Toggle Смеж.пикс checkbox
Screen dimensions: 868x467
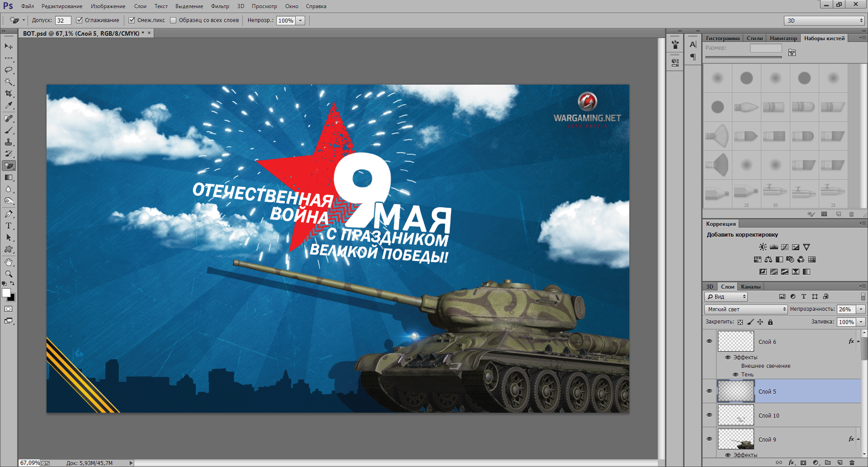132,20
